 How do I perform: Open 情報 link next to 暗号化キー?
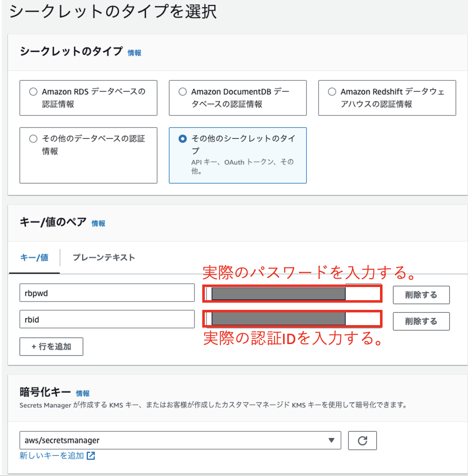tap(83, 394)
